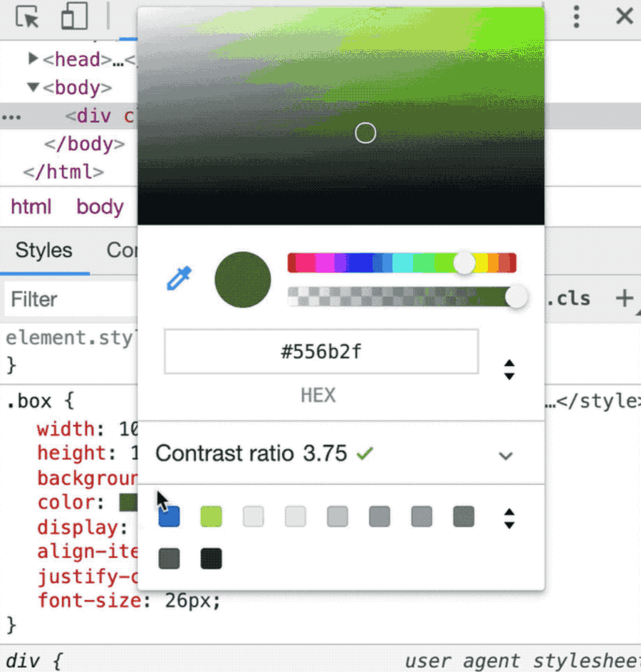Select the Styles tab

43,251
